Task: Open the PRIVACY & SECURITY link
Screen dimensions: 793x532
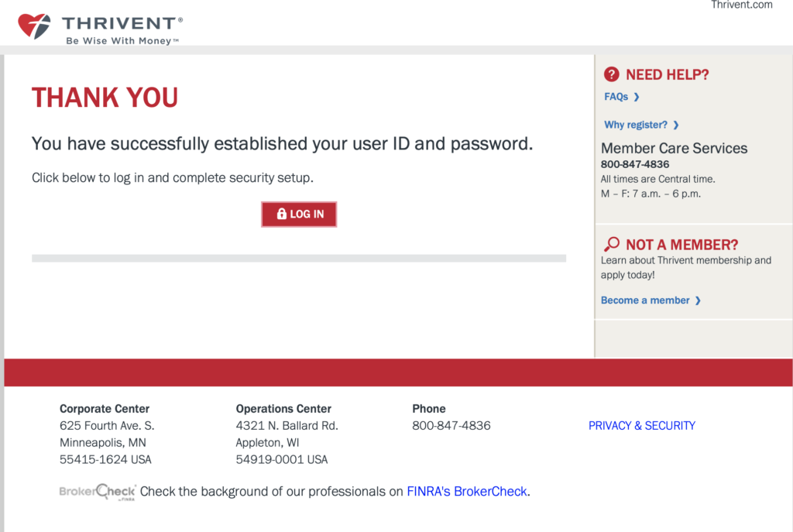Action: coord(641,425)
